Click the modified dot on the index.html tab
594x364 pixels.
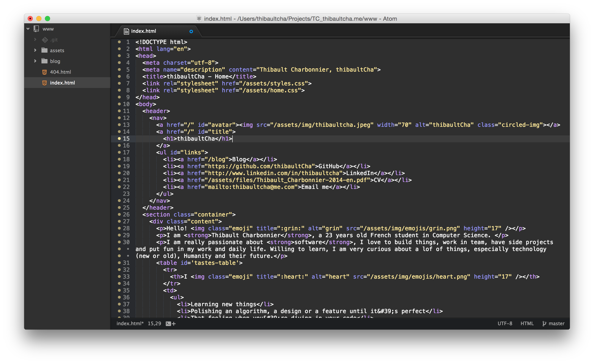pyautogui.click(x=191, y=31)
